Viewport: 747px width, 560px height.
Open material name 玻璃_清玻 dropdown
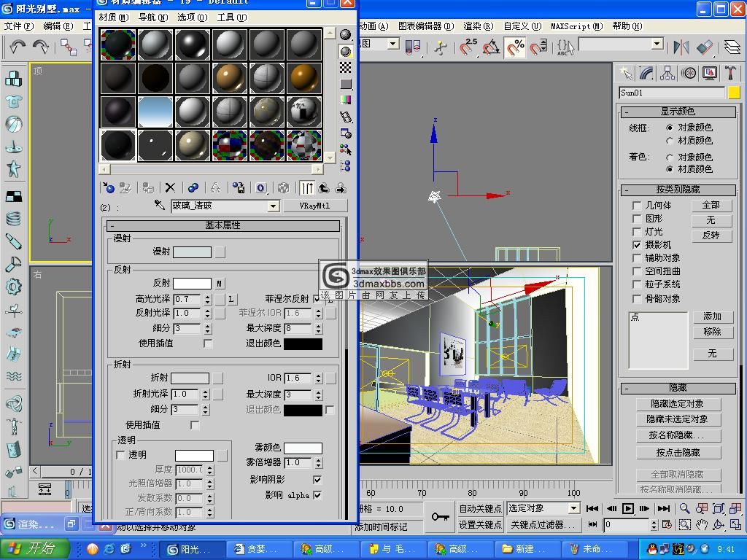[x=273, y=206]
